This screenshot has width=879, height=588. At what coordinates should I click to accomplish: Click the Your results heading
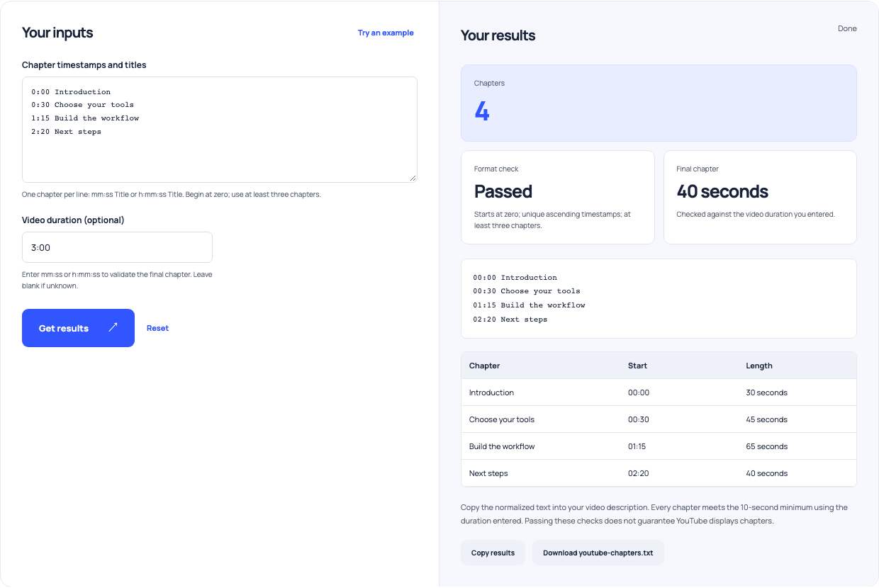[498, 35]
